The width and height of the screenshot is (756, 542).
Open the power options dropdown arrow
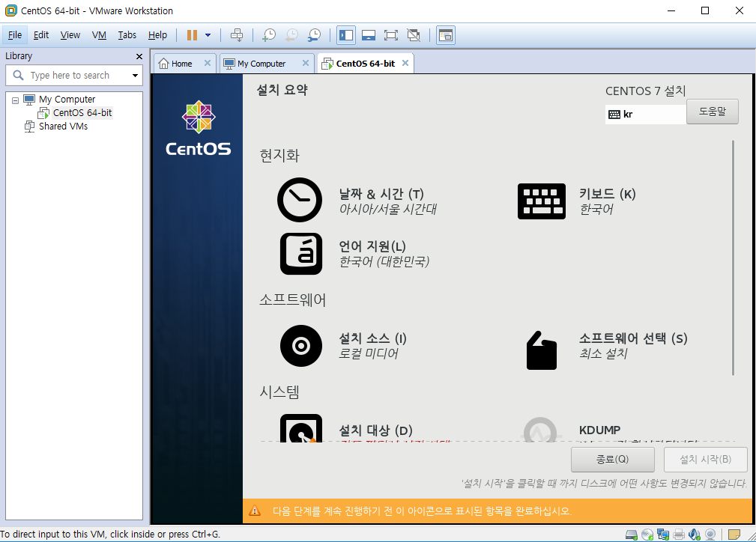[208, 35]
